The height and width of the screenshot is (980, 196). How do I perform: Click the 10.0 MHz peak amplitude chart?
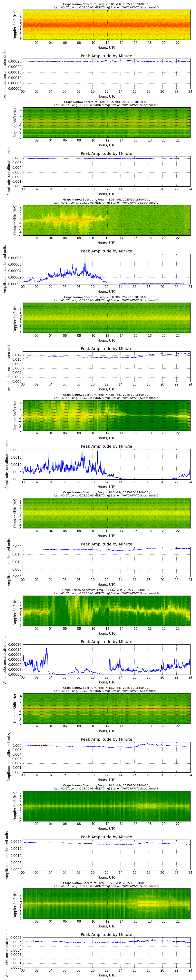tap(106, 562)
